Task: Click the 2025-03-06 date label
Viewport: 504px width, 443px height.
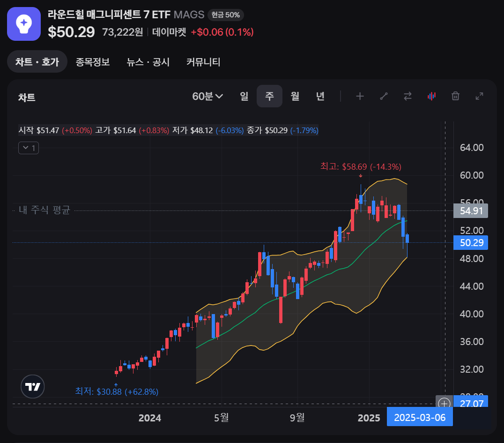Action: (420, 417)
